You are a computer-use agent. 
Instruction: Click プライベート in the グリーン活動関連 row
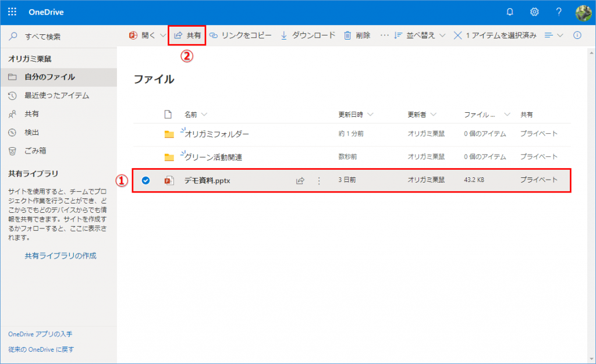pyautogui.click(x=538, y=157)
